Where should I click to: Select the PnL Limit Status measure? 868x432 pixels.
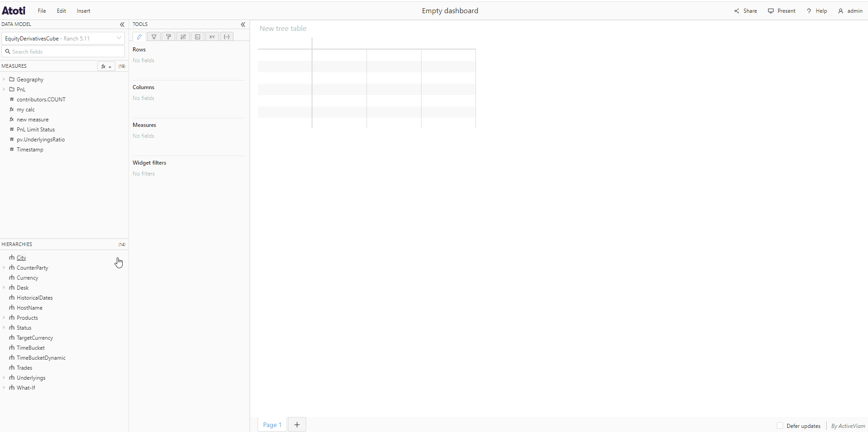point(35,130)
